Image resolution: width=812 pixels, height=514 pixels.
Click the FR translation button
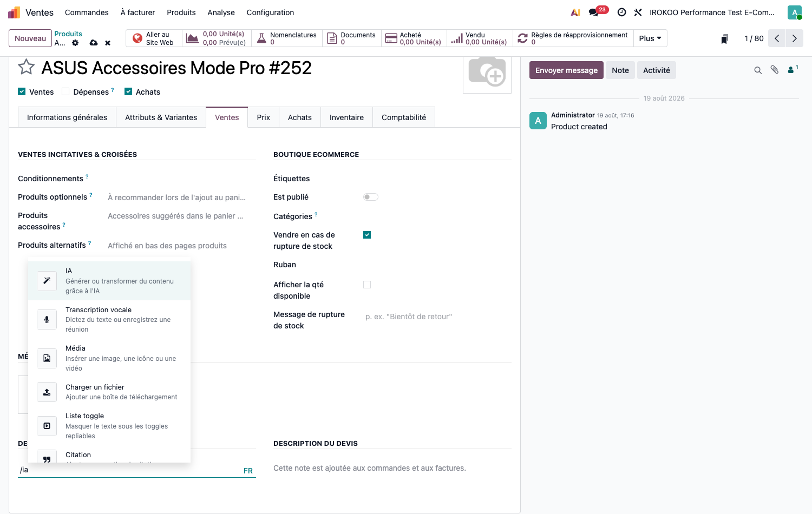[x=248, y=471]
